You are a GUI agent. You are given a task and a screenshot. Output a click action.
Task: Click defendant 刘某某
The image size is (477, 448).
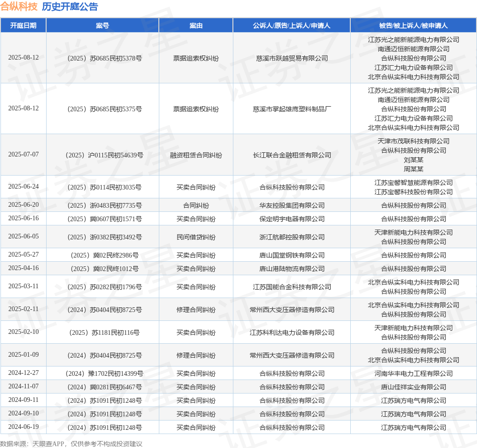point(414,160)
